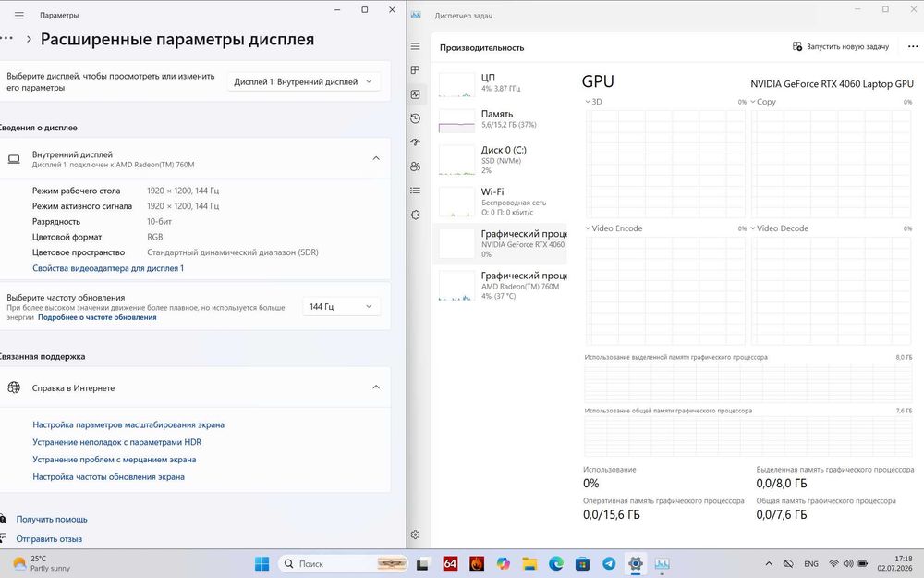
Task: Select Память in performance list
Action: pos(502,119)
